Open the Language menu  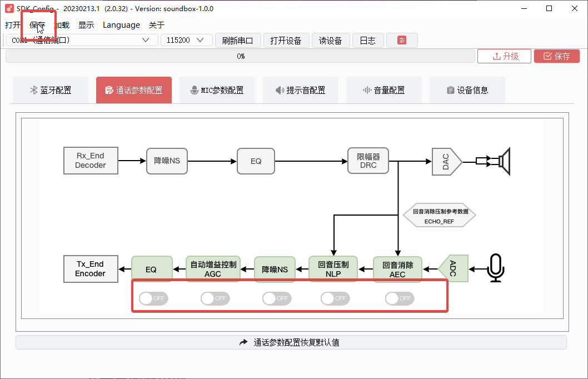[121, 25]
